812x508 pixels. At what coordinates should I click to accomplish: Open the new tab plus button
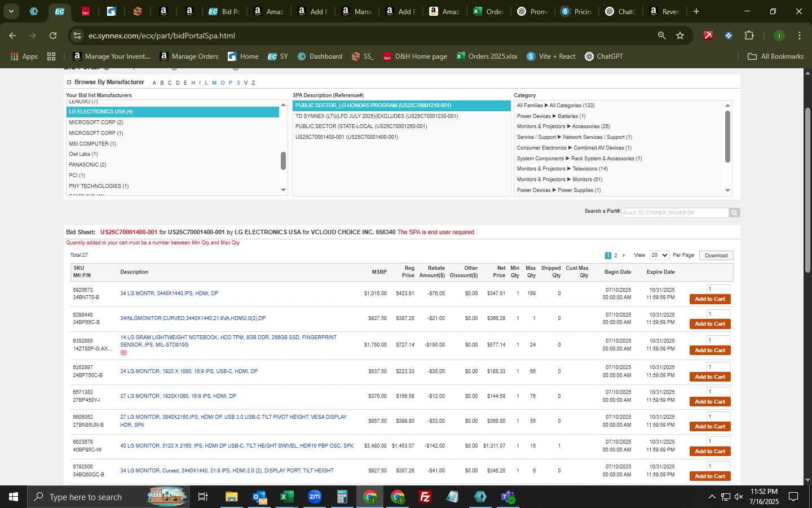coord(696,11)
